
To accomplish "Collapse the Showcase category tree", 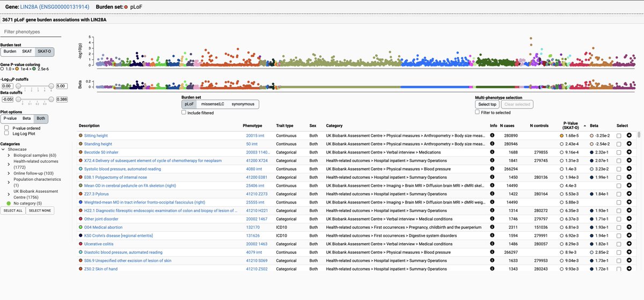I will coord(3,150).
